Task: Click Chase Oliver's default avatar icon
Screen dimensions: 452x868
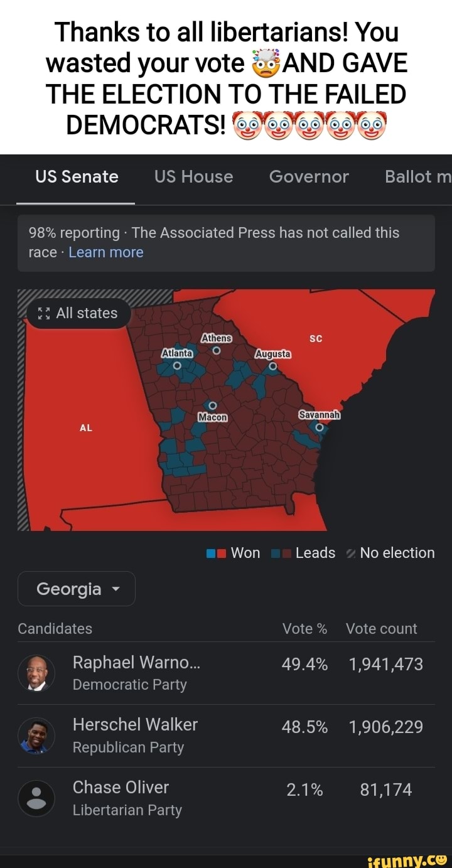Action: tap(36, 798)
